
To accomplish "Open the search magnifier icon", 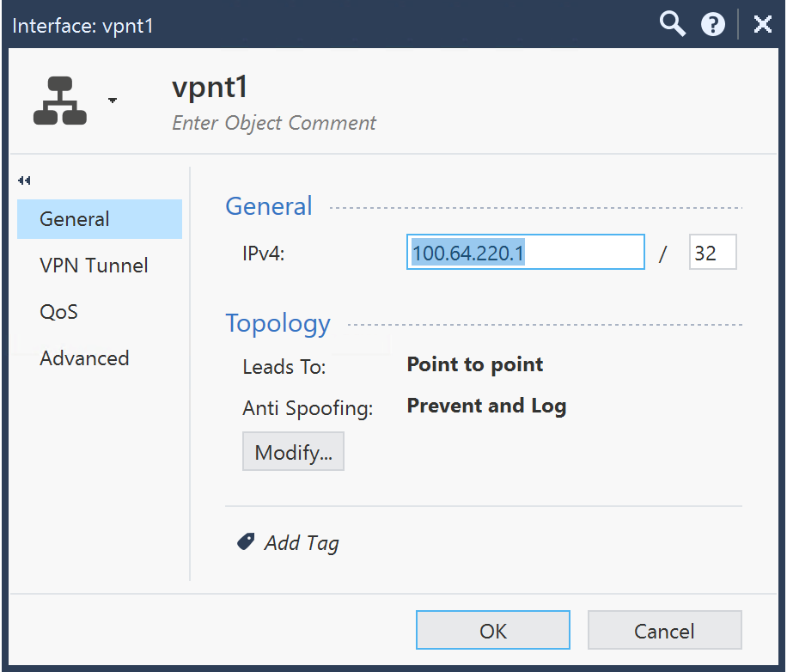I will (x=673, y=24).
